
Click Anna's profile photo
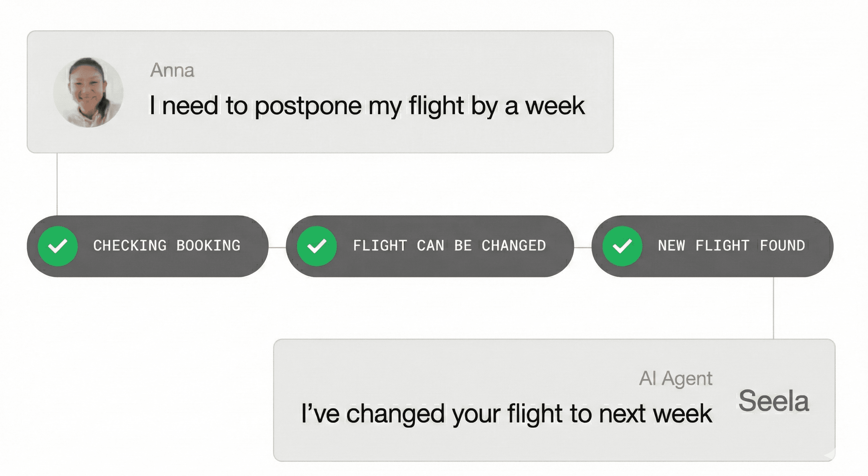tap(88, 92)
